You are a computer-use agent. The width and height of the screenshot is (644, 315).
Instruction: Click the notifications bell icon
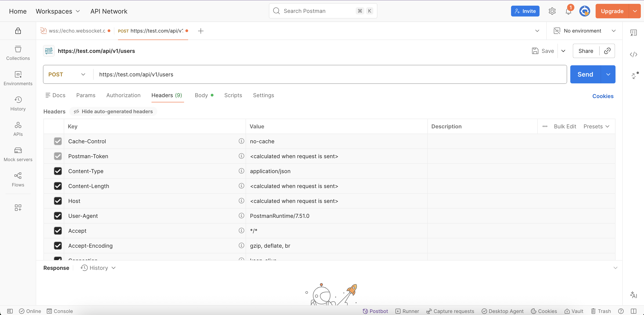pos(568,11)
